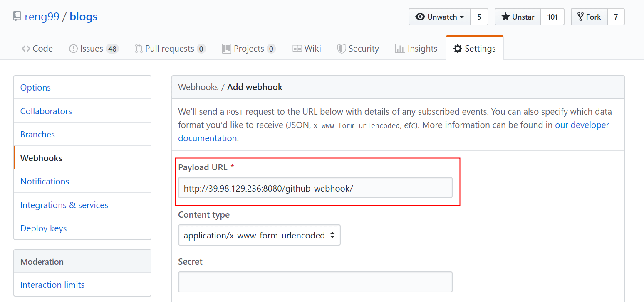Click into the Secret input field
The width and height of the screenshot is (644, 302).
coord(315,282)
